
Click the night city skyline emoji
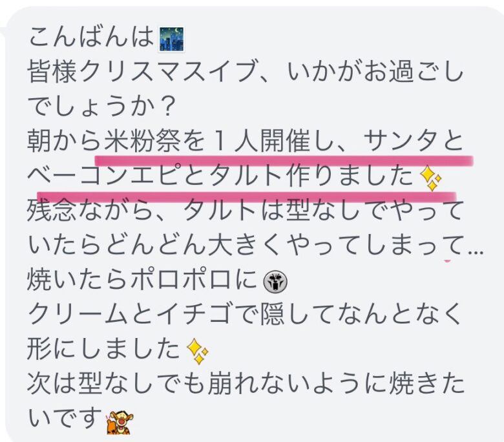click(x=172, y=39)
